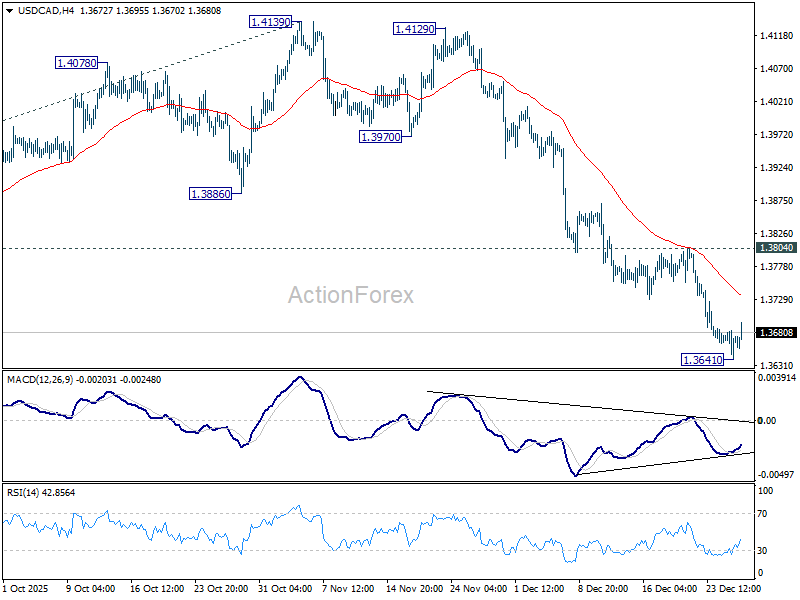
Task: Click the 1.38750 price axis value
Action: pyautogui.click(x=777, y=201)
